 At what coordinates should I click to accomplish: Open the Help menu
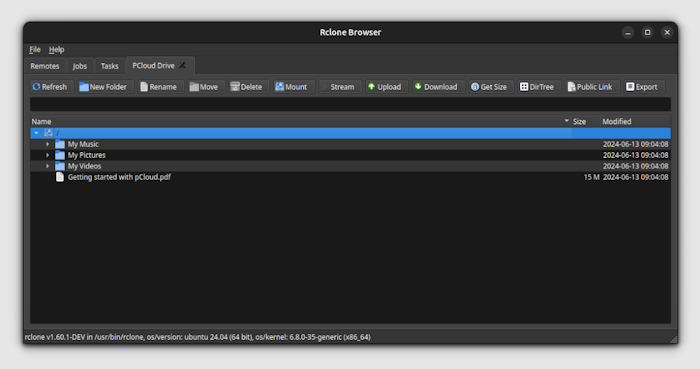(56, 50)
